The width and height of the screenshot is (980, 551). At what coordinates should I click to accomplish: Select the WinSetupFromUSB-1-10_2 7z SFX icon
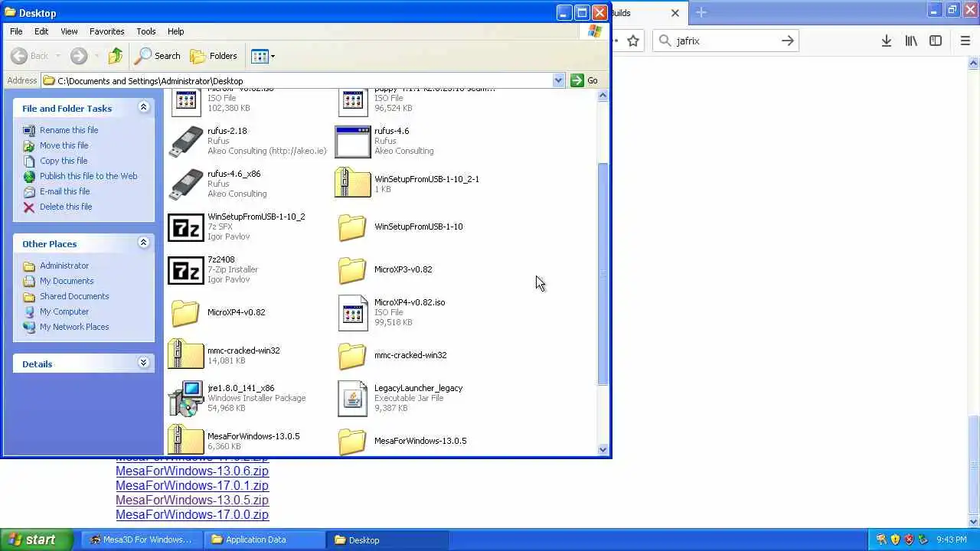click(x=186, y=227)
